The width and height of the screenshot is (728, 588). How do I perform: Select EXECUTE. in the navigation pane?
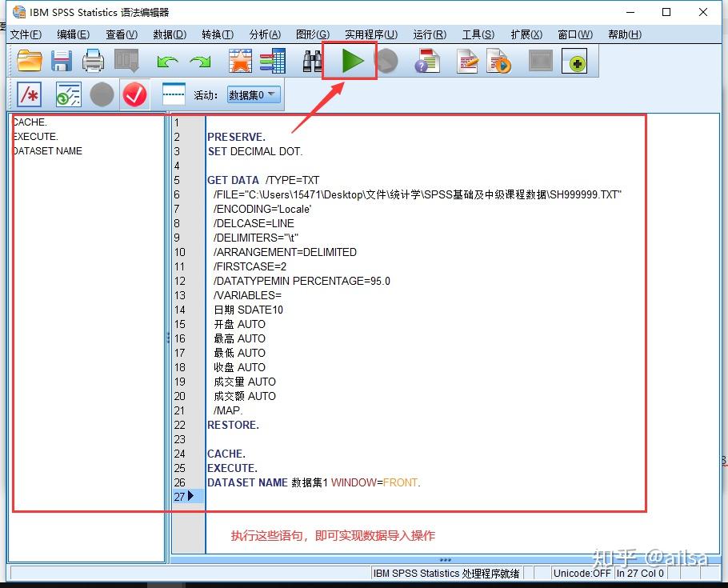click(35, 137)
